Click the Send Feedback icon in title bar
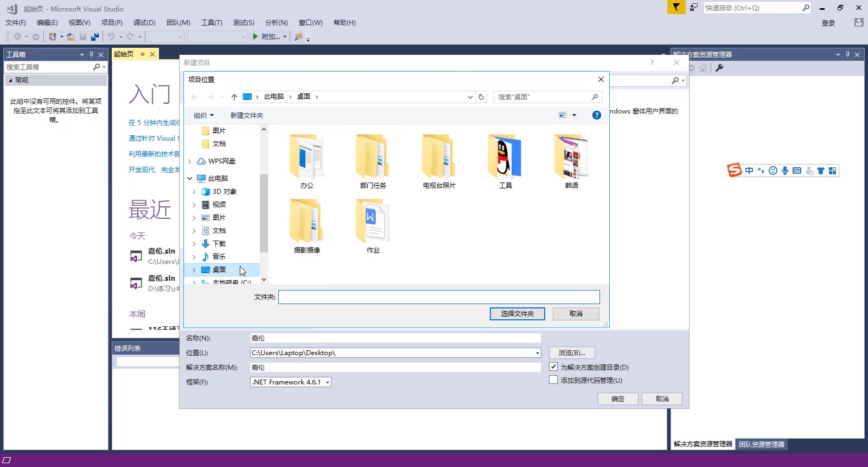Image resolution: width=868 pixels, height=467 pixels. click(x=694, y=8)
